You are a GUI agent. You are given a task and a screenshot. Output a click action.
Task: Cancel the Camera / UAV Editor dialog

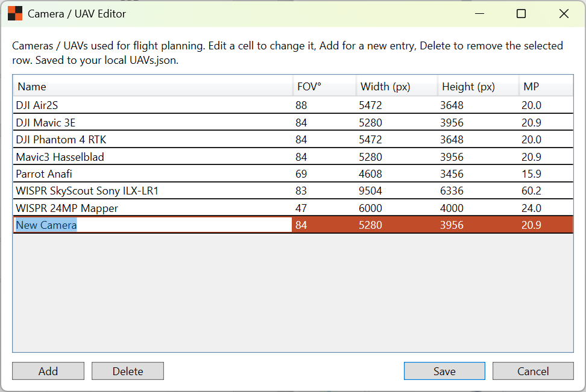click(533, 371)
